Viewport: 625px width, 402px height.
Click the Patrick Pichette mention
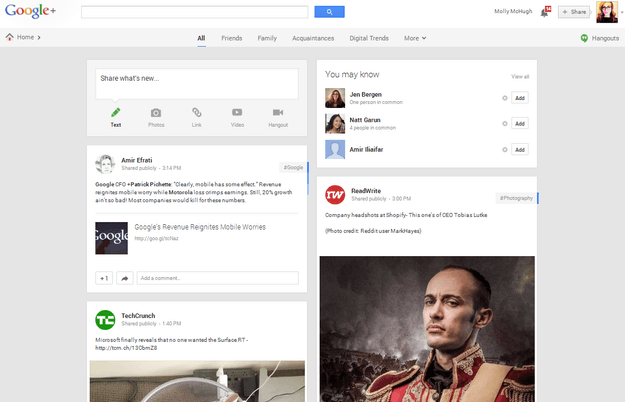click(149, 184)
